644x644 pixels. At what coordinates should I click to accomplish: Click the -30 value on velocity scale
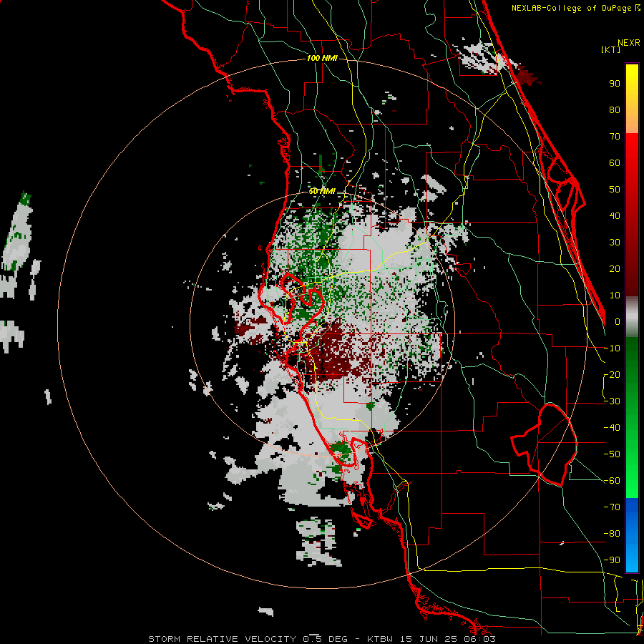click(x=612, y=401)
